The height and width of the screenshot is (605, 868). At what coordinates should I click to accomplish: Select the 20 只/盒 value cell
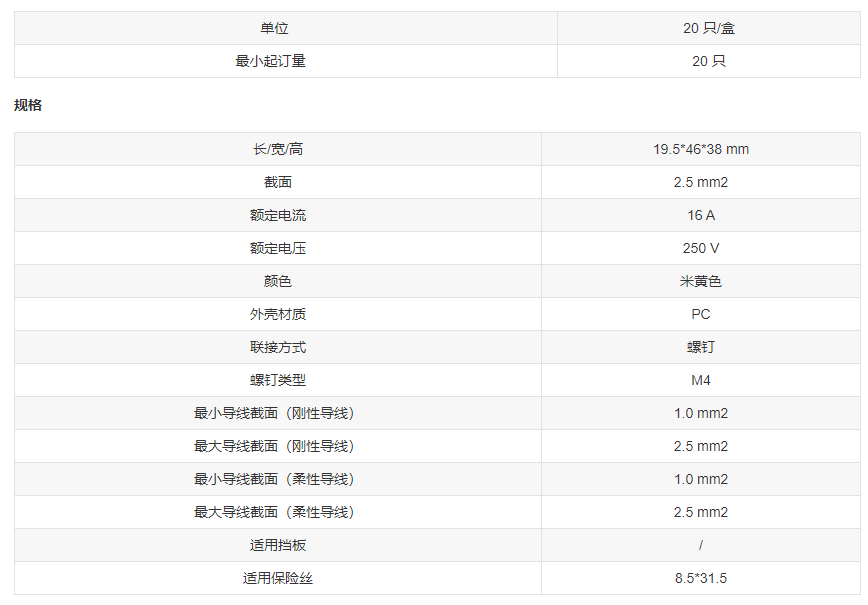click(709, 28)
